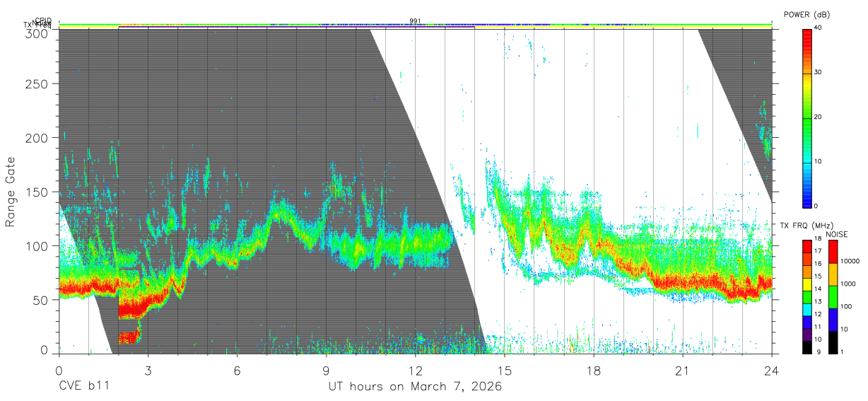Viewport: 868px width, 401px height.
Task: Select the "Range Gate" y-axis label
Action: click(x=11, y=192)
